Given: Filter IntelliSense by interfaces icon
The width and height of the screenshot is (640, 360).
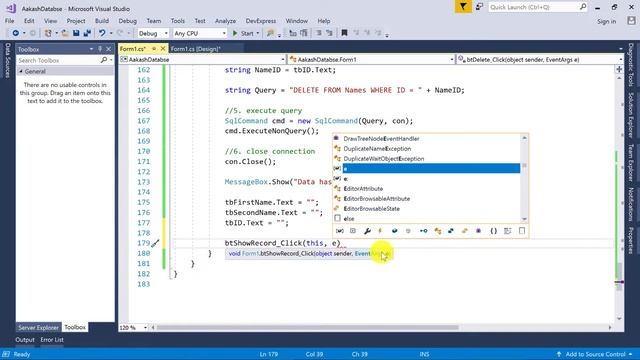Looking at the screenshot, I should click(423, 231).
